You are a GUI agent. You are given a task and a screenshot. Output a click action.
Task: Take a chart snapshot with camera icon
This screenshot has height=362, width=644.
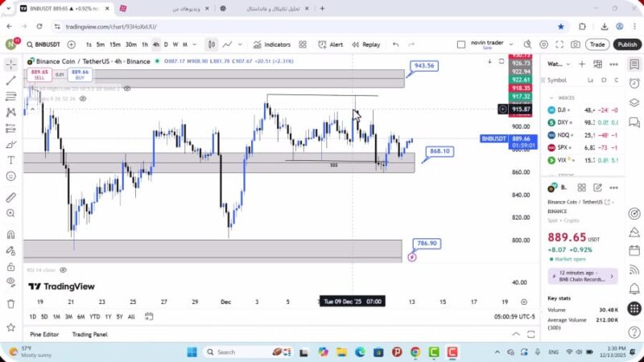coord(575,45)
